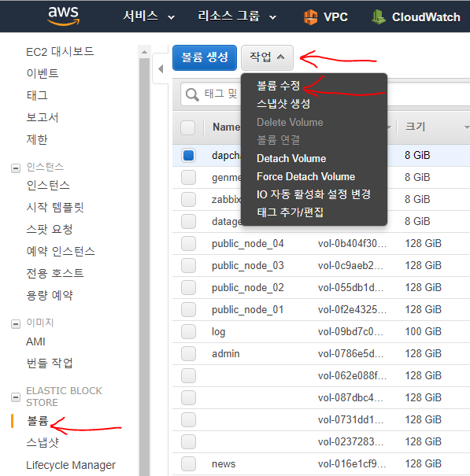
Task: Open the 리소스 그룹 dropdown menu
Action: tap(237, 17)
